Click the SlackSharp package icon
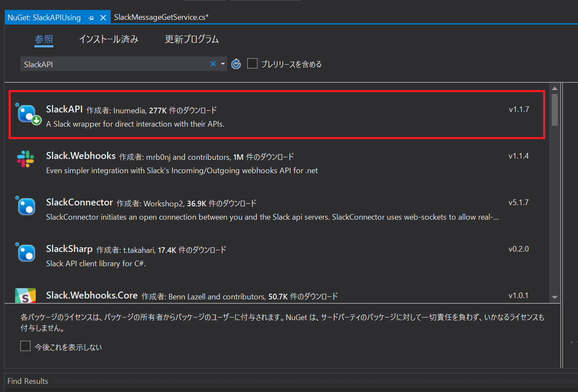 click(26, 253)
